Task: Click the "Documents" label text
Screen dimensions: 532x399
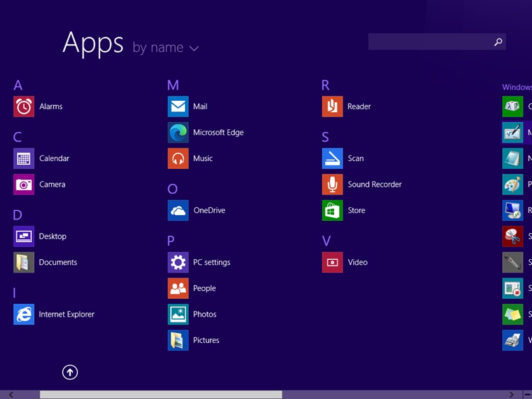Action: click(x=58, y=262)
